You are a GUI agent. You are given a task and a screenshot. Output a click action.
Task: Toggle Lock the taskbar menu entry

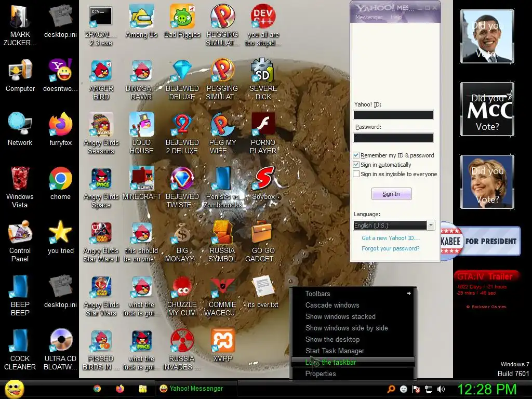[x=353, y=362]
